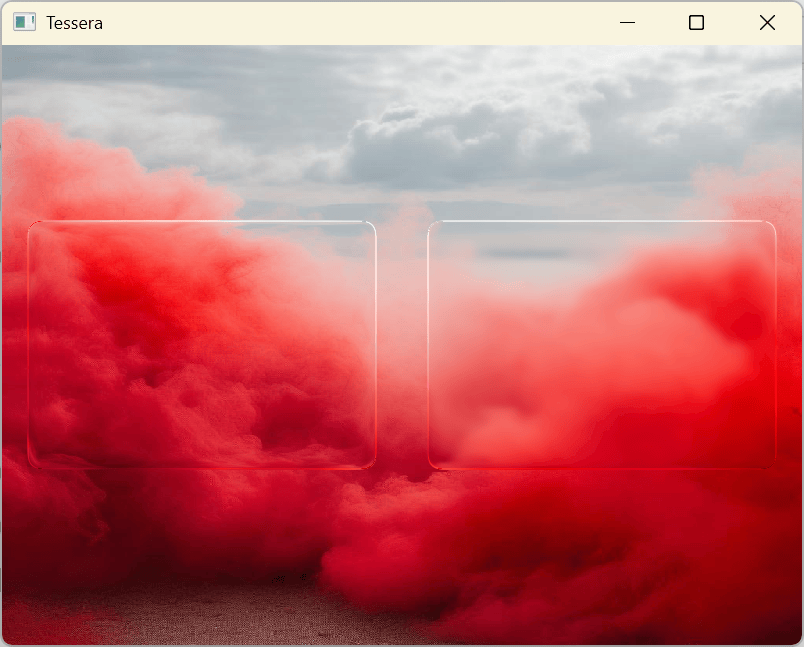Click top-right rounded corner of left glass panel

point(371,227)
